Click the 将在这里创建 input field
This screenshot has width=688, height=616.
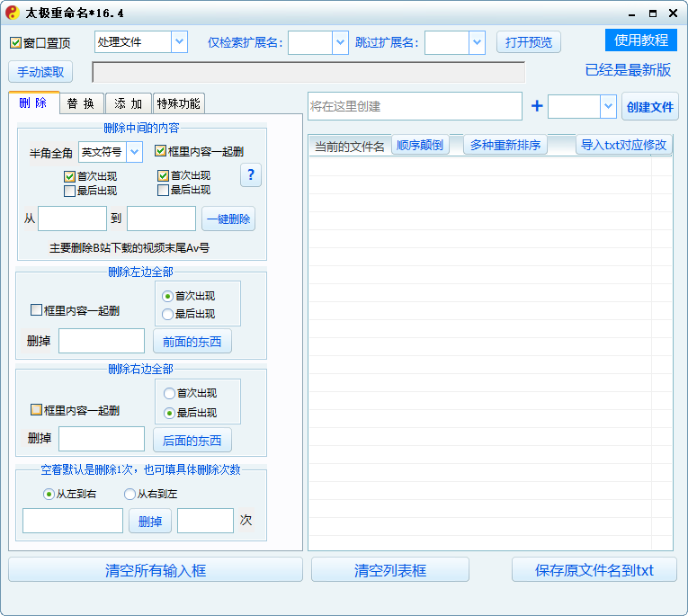(x=414, y=106)
